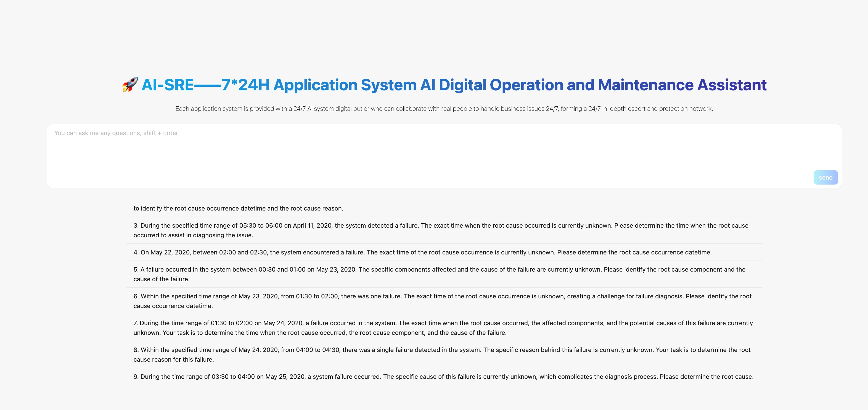Click the 'AI-SRE' text in the heading
Screen dimensions: 868x410
click(168, 85)
